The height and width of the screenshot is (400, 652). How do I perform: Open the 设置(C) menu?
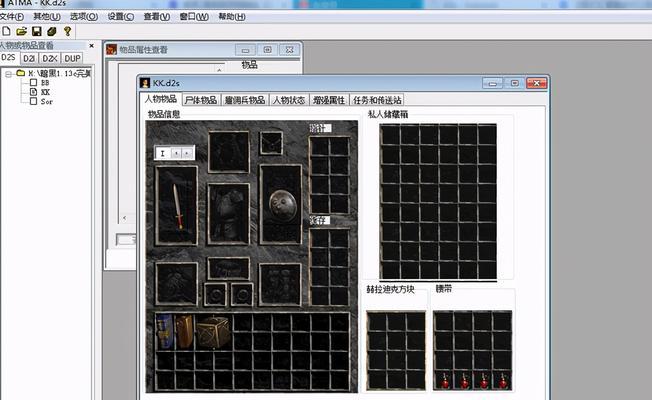point(121,17)
